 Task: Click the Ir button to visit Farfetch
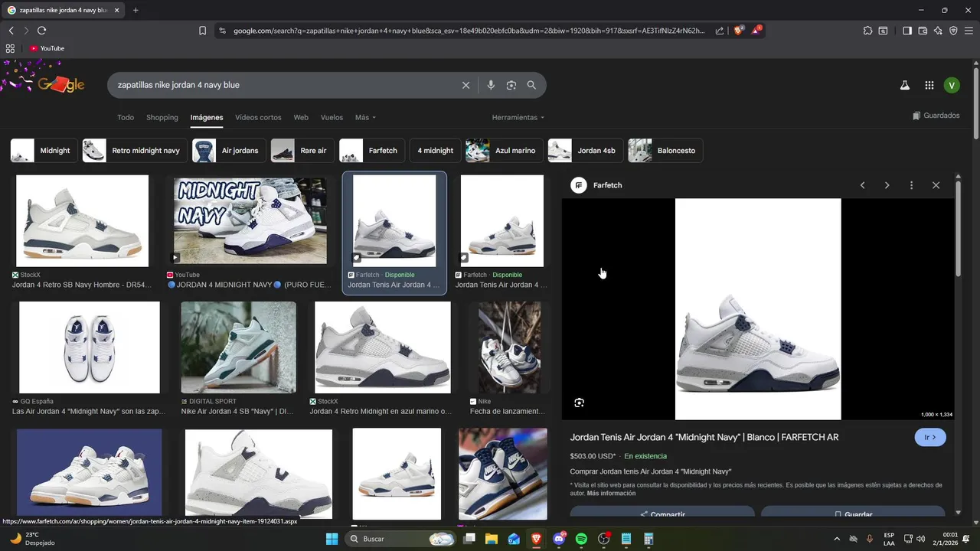[930, 437]
